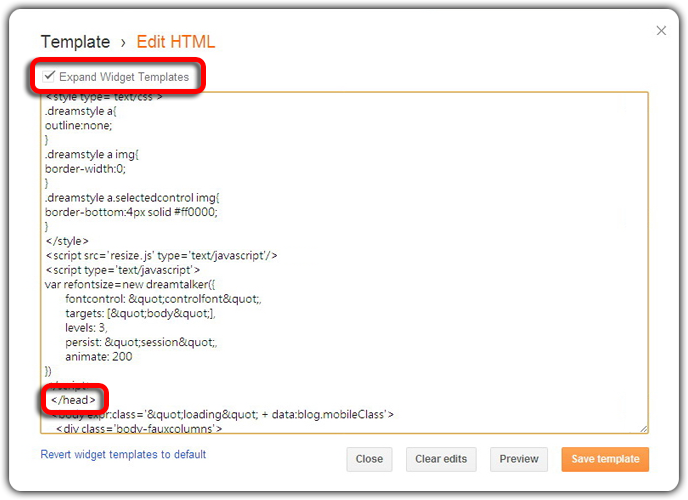688x500 pixels.
Task: Click the '.dreamstyle a.selectedcontrol img{' line
Action: click(132, 198)
